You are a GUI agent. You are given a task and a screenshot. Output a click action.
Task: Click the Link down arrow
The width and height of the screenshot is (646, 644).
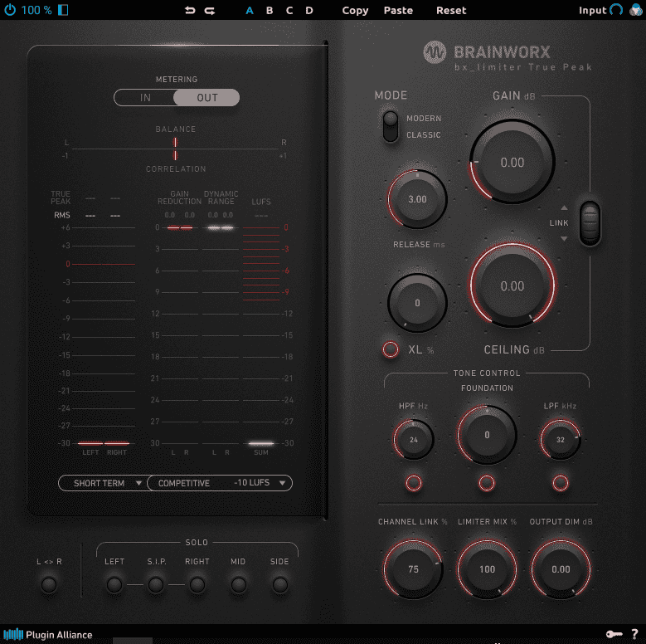click(x=564, y=239)
